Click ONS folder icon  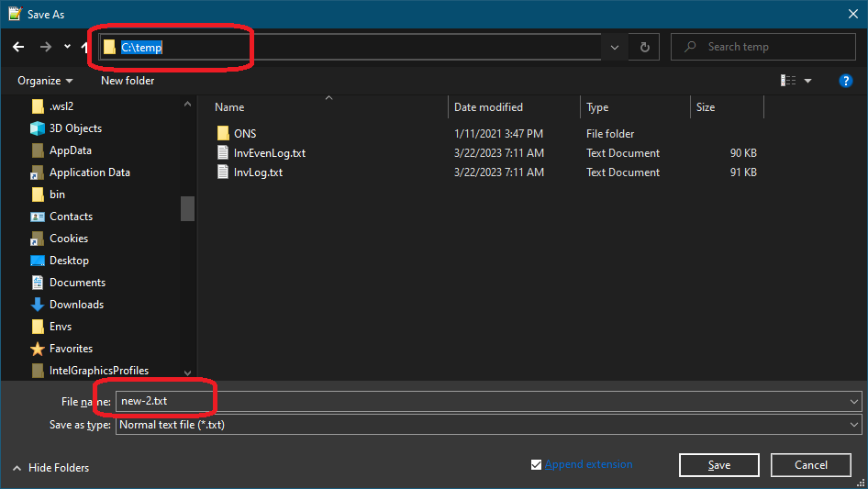click(223, 133)
